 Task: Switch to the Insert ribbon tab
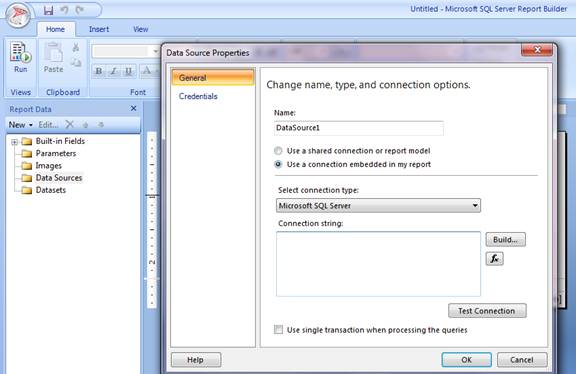click(99, 29)
